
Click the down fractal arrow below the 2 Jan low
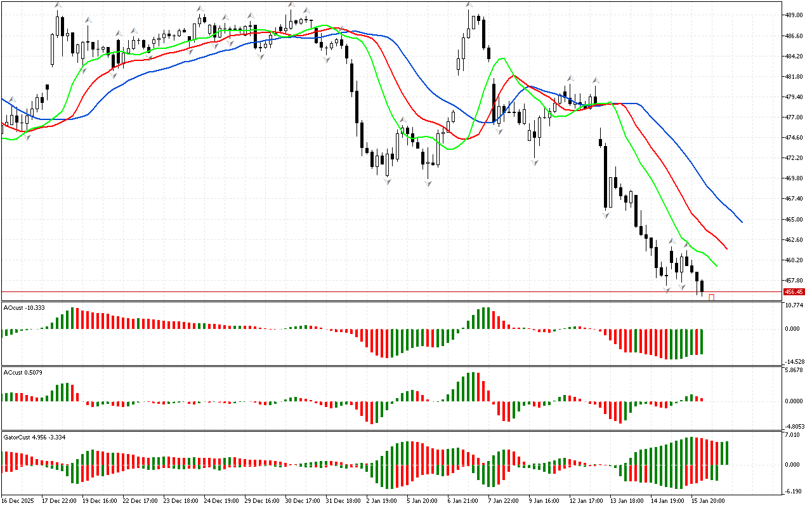pyautogui.click(x=386, y=182)
